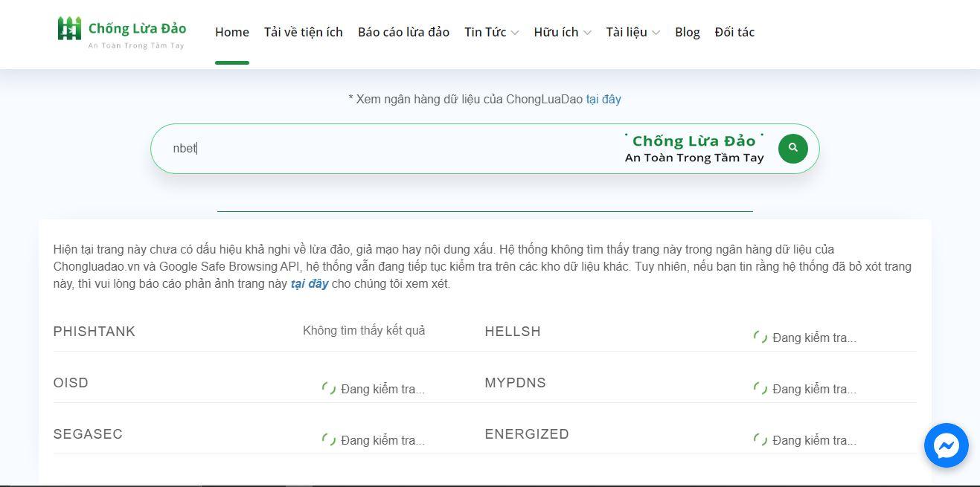The width and height of the screenshot is (980, 487).
Task: Click the bold 'tại đây' report link
Action: point(309,284)
